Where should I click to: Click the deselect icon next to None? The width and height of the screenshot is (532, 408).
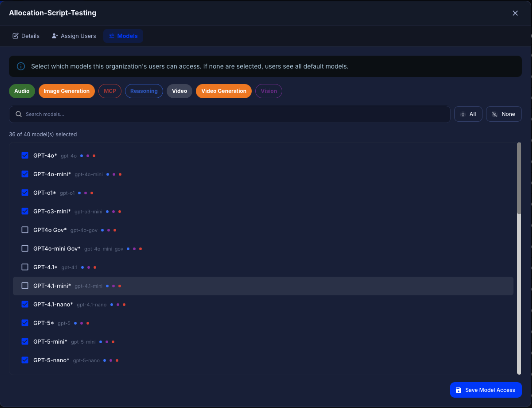[494, 114]
